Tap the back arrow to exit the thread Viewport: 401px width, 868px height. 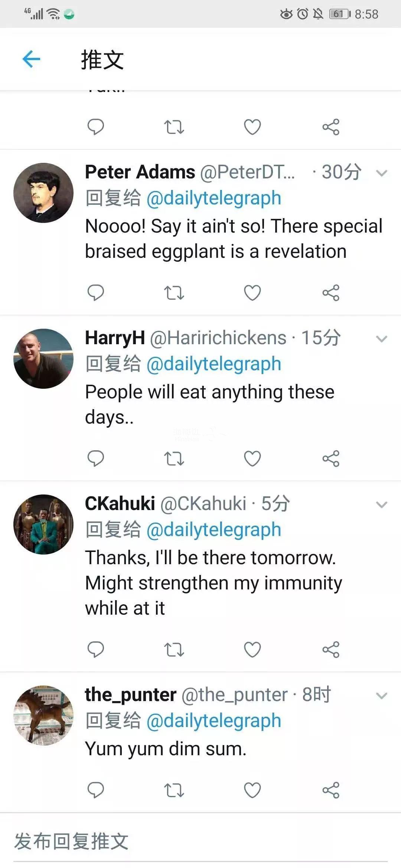coord(32,59)
